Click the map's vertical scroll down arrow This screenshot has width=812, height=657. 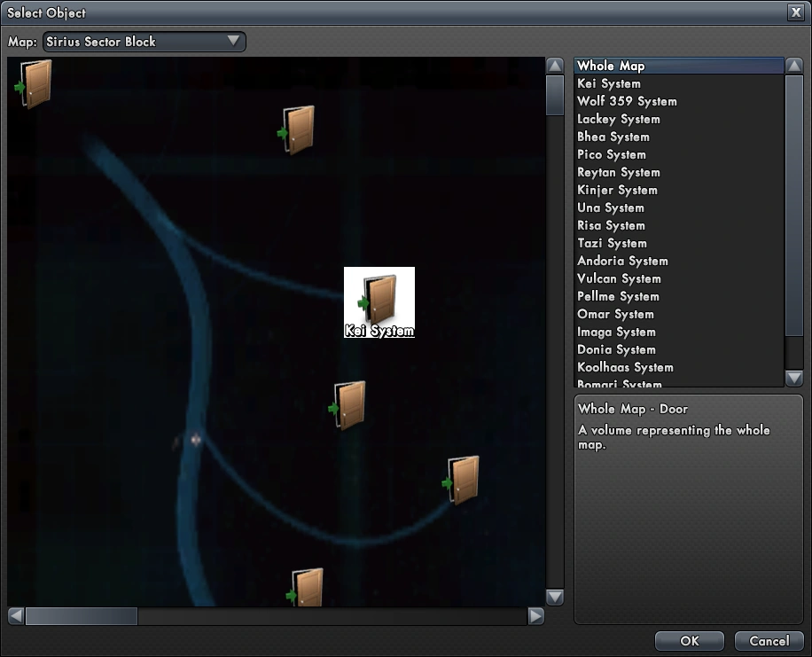tap(555, 597)
